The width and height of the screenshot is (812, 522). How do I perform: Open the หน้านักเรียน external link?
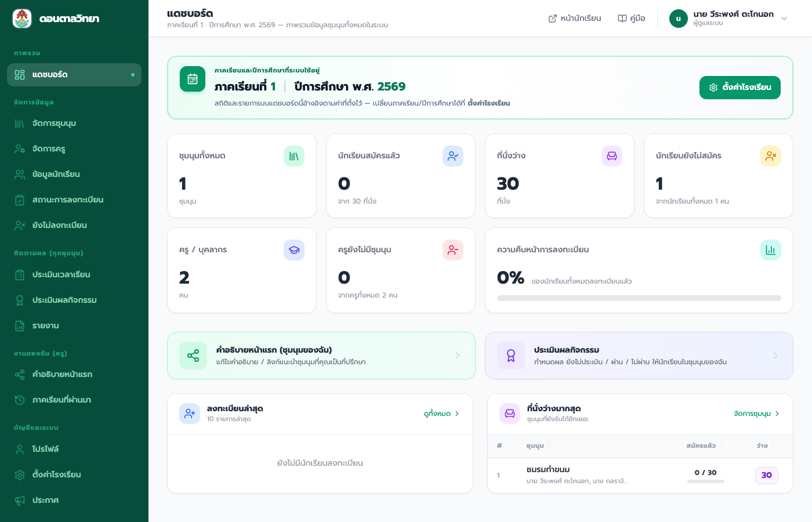click(x=575, y=19)
